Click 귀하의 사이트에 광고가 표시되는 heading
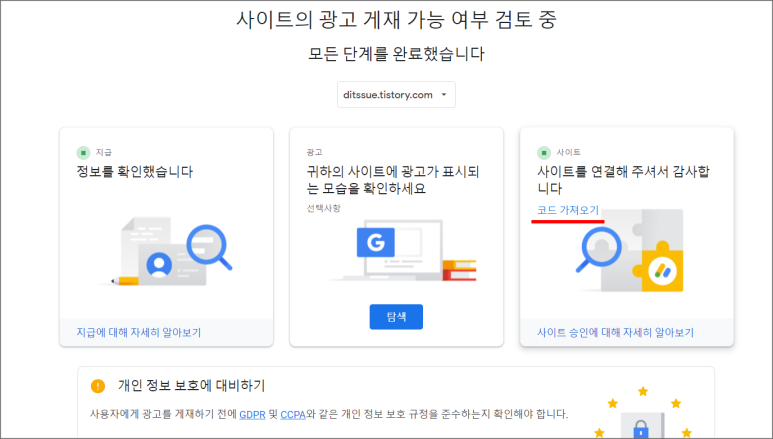The image size is (773, 439). (392, 180)
